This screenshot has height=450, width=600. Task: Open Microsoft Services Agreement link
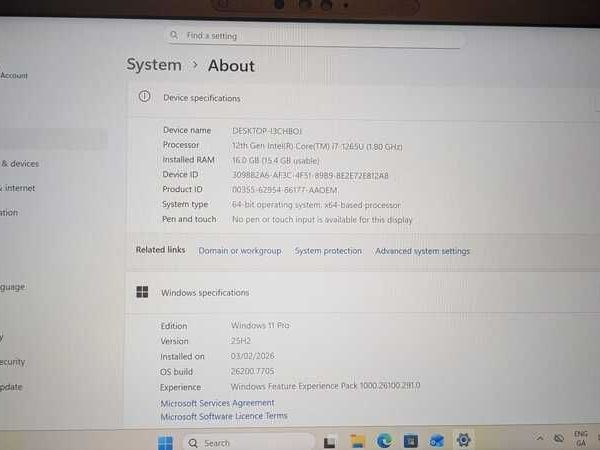pyautogui.click(x=217, y=403)
